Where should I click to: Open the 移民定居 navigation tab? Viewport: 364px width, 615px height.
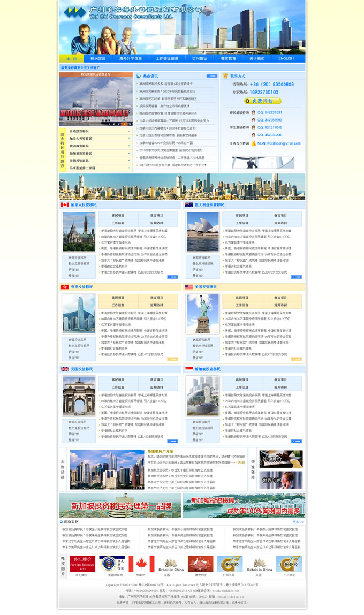tap(98, 58)
